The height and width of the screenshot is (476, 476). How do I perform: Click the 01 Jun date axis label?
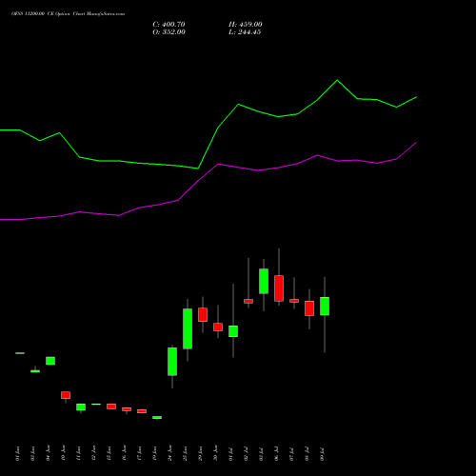pos(18,454)
